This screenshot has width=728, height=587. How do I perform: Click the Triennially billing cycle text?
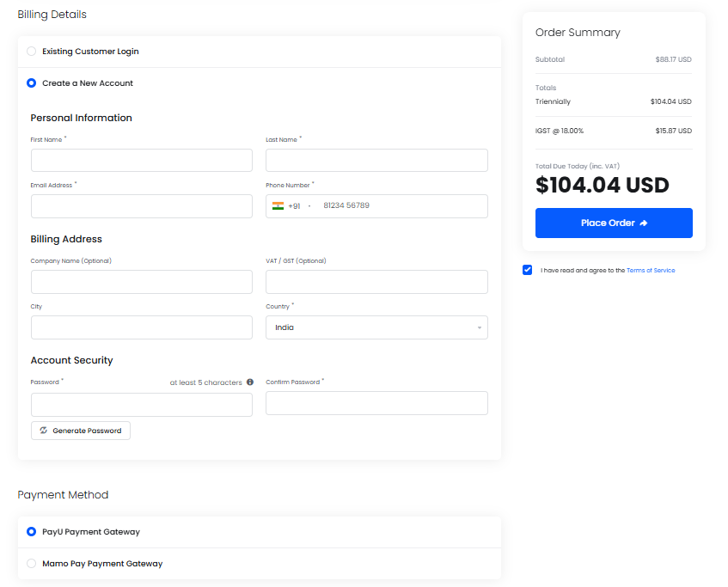pyautogui.click(x=553, y=101)
